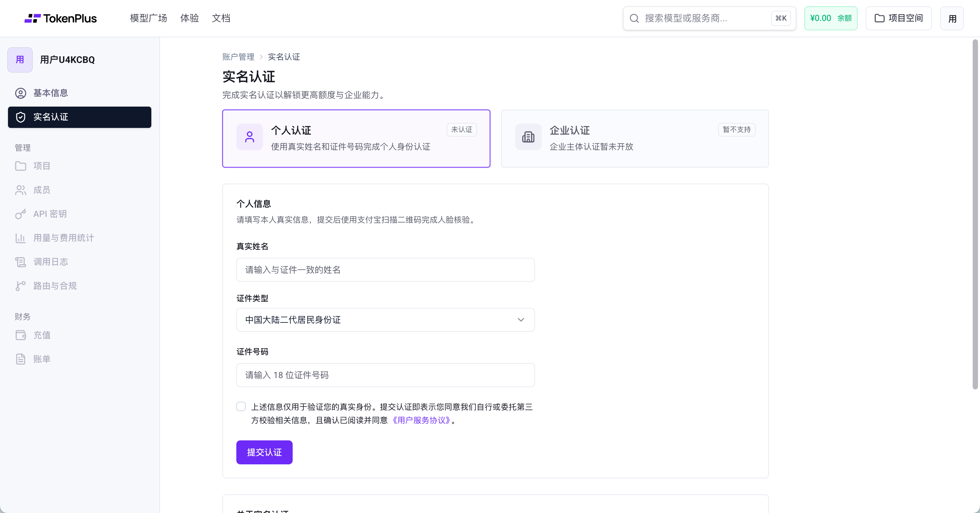Click the 未认证 status badge
Screen dimensions: 980x513
461,130
